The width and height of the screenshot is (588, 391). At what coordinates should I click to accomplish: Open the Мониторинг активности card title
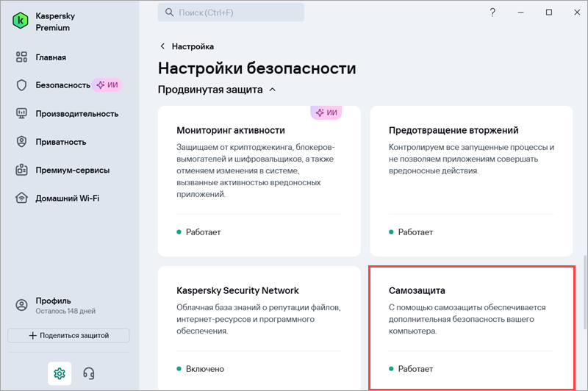(x=231, y=130)
